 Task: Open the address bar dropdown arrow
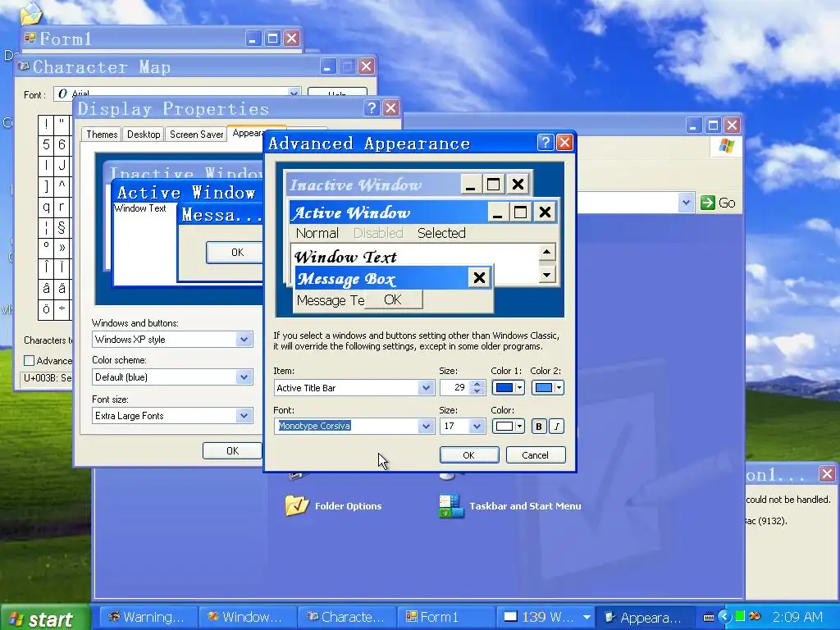[x=686, y=203]
